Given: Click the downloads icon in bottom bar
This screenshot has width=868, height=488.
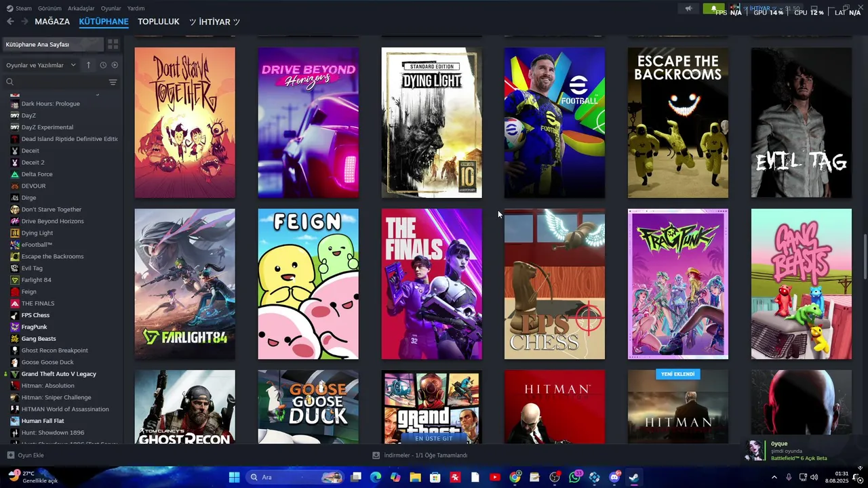Looking at the screenshot, I should [x=376, y=455].
